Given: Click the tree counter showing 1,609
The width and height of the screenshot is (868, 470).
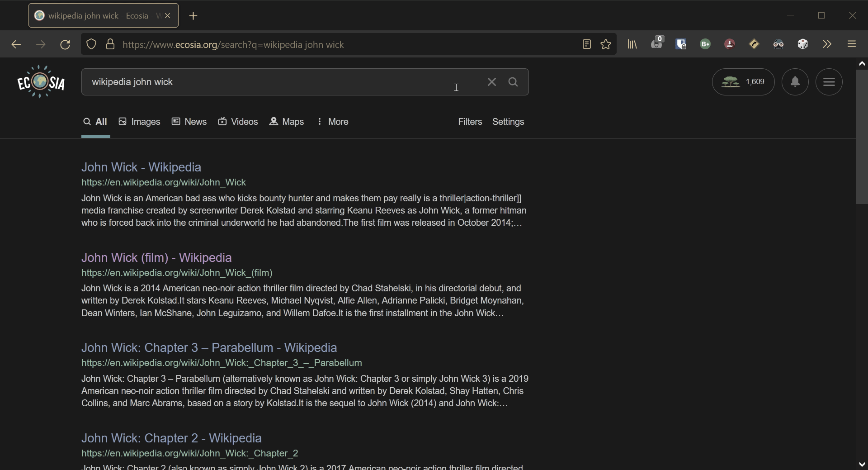Looking at the screenshot, I should pyautogui.click(x=743, y=82).
